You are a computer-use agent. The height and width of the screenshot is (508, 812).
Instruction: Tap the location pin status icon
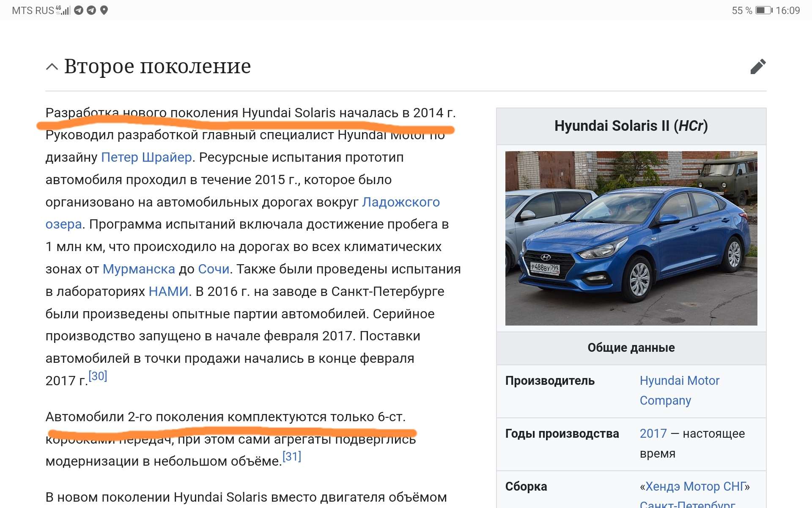(104, 10)
